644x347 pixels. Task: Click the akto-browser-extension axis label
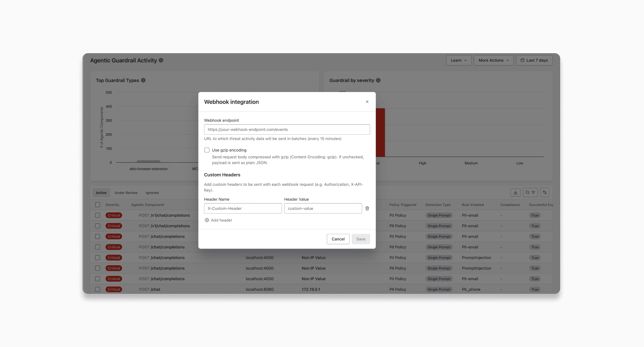click(x=148, y=169)
